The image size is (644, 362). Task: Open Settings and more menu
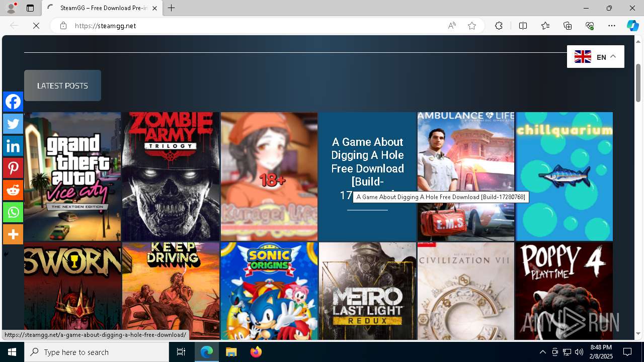point(612,26)
